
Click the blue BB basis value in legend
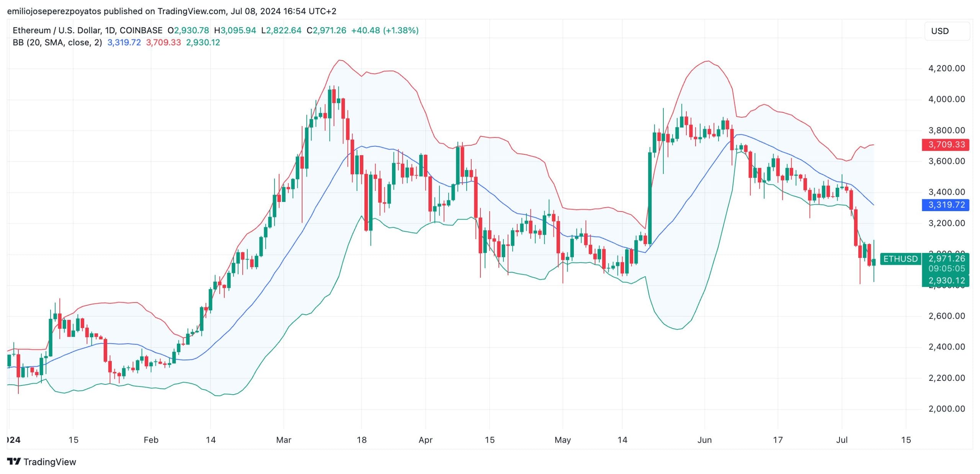pos(124,43)
